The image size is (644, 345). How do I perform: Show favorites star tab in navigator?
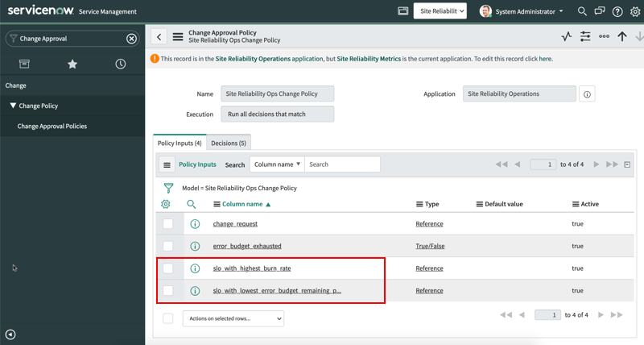coord(72,64)
